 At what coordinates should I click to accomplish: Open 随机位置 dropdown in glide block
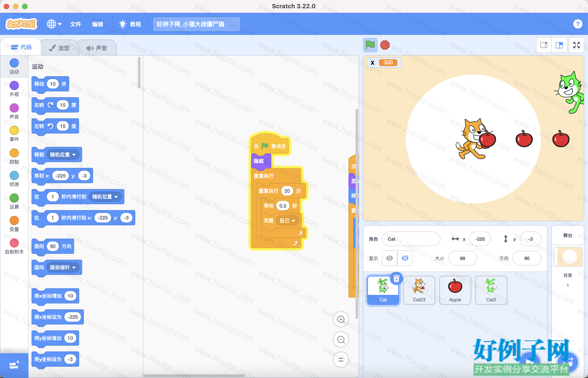105,196
